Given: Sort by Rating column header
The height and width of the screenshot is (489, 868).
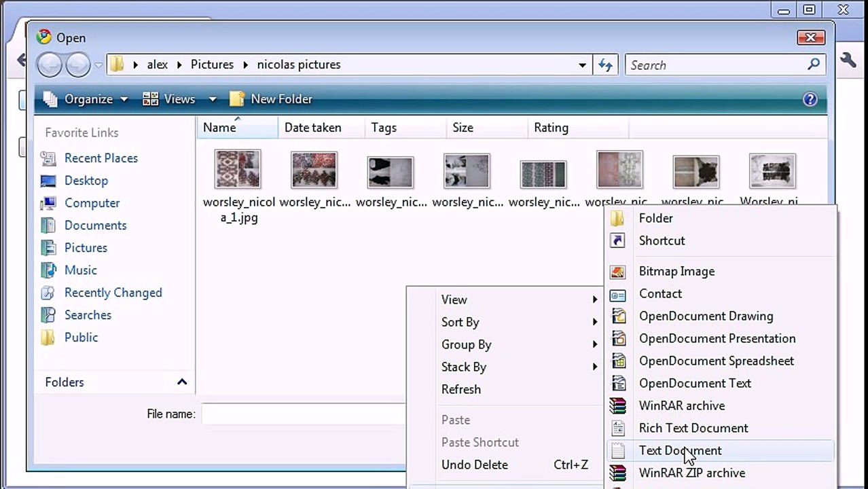Looking at the screenshot, I should [x=578, y=128].
